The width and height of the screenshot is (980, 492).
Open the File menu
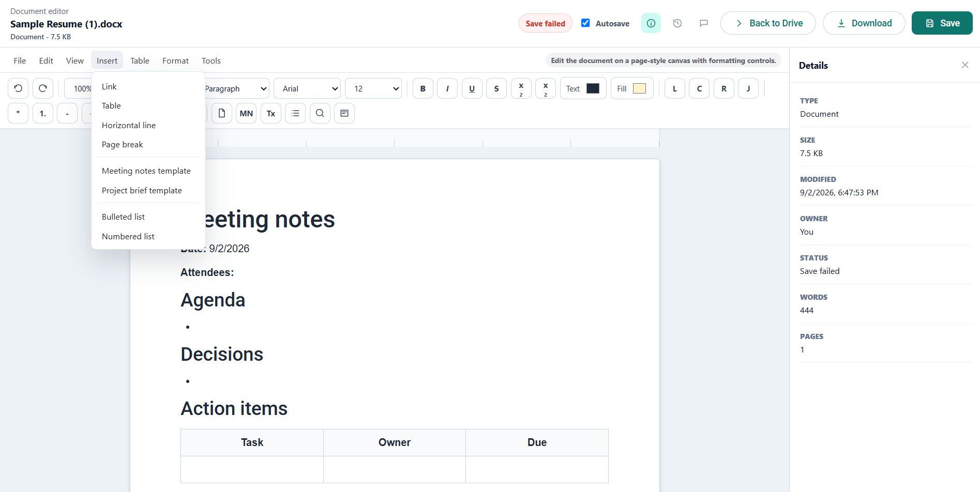(20, 60)
